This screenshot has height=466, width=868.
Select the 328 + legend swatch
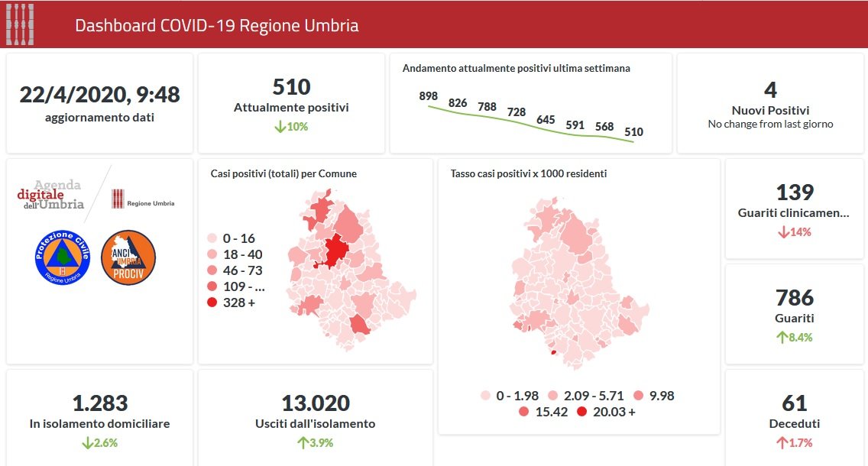click(x=212, y=303)
